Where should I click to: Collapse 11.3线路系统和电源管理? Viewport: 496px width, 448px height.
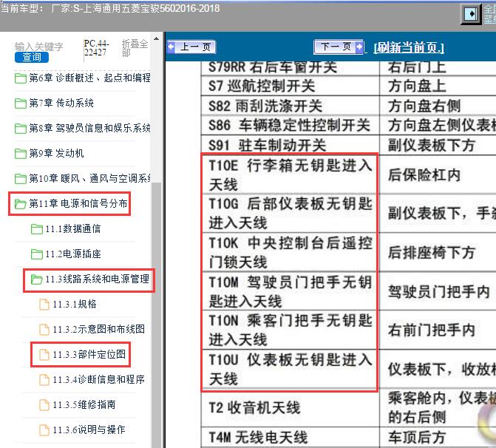coord(97,279)
